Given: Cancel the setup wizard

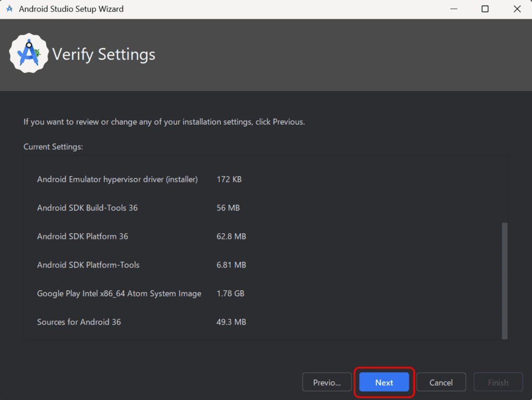Looking at the screenshot, I should 441,382.
